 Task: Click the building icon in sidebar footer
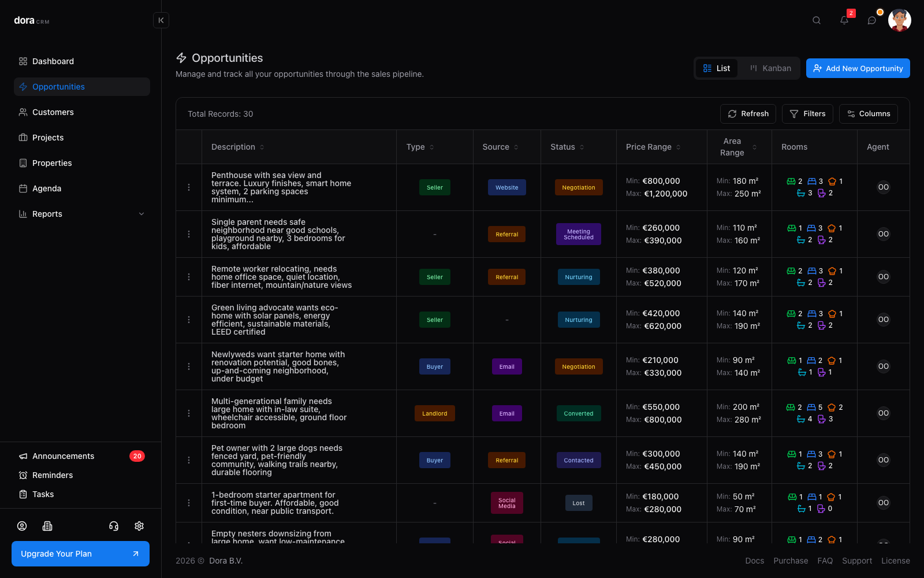click(x=47, y=526)
